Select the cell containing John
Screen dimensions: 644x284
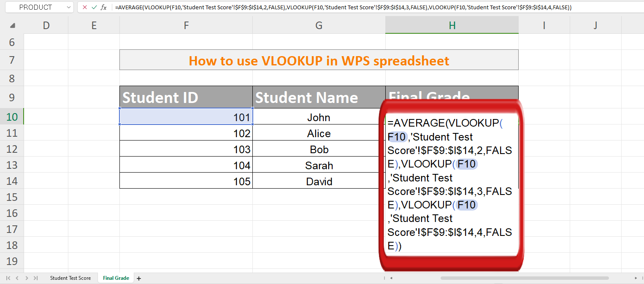pyautogui.click(x=319, y=117)
